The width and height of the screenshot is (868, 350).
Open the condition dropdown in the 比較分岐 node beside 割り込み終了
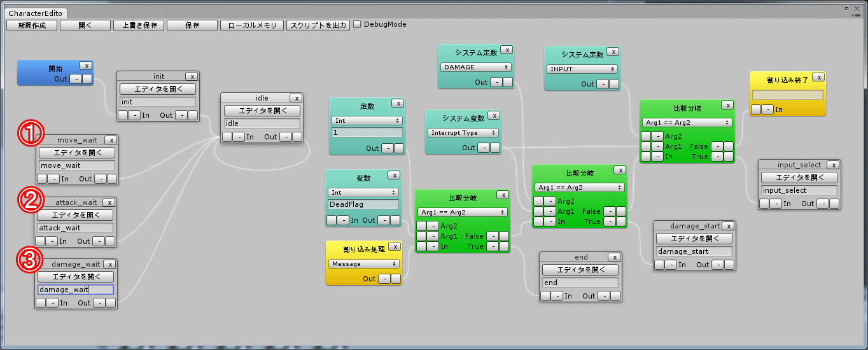pos(687,122)
